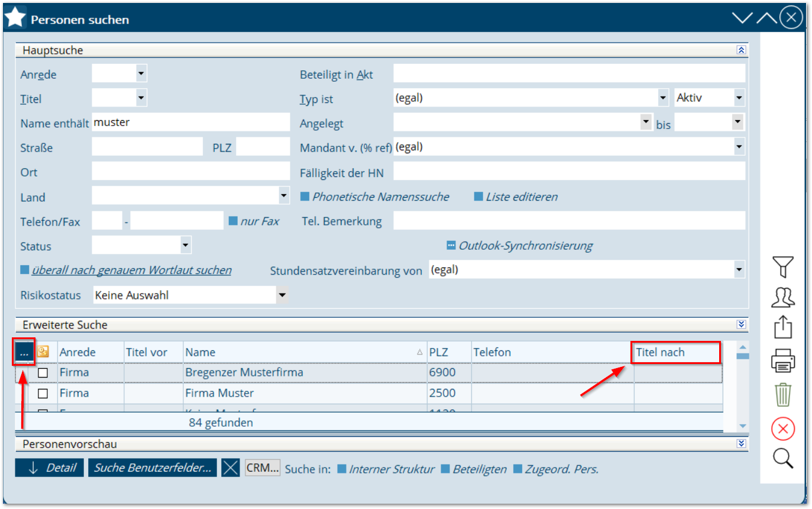
Task: Click the '...' column chooser button in results grid
Action: click(x=24, y=352)
